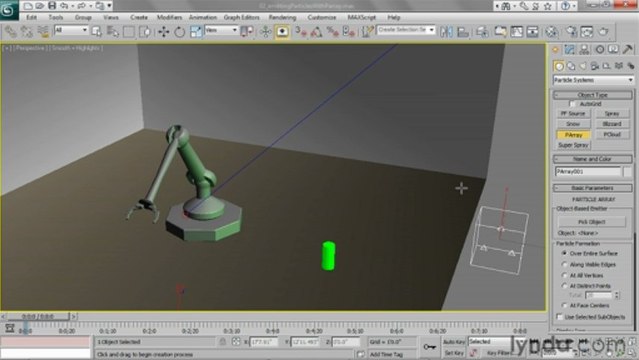The width and height of the screenshot is (639, 360).
Task: Click the Mirror tool icon
Action: coord(446,31)
